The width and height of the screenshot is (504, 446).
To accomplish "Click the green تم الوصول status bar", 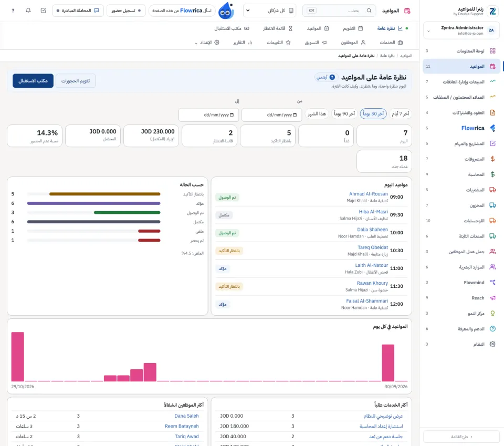I will (x=127, y=213).
